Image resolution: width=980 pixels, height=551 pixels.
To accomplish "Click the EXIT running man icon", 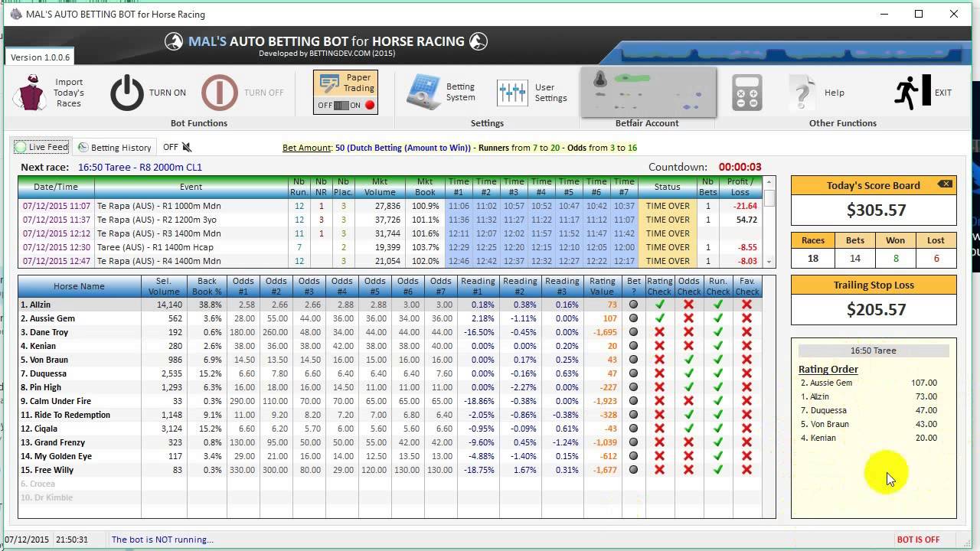I will (913, 93).
